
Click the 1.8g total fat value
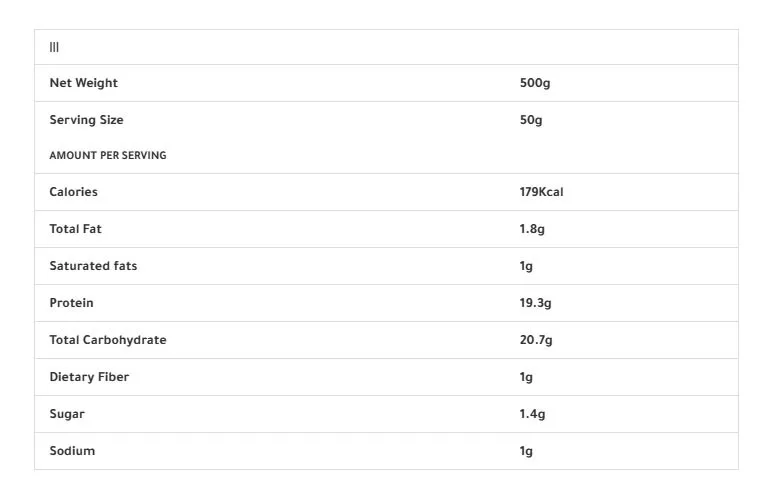coord(532,229)
